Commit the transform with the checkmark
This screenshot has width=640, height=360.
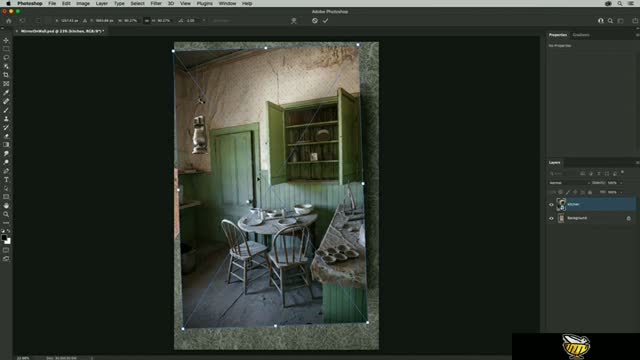325,20
